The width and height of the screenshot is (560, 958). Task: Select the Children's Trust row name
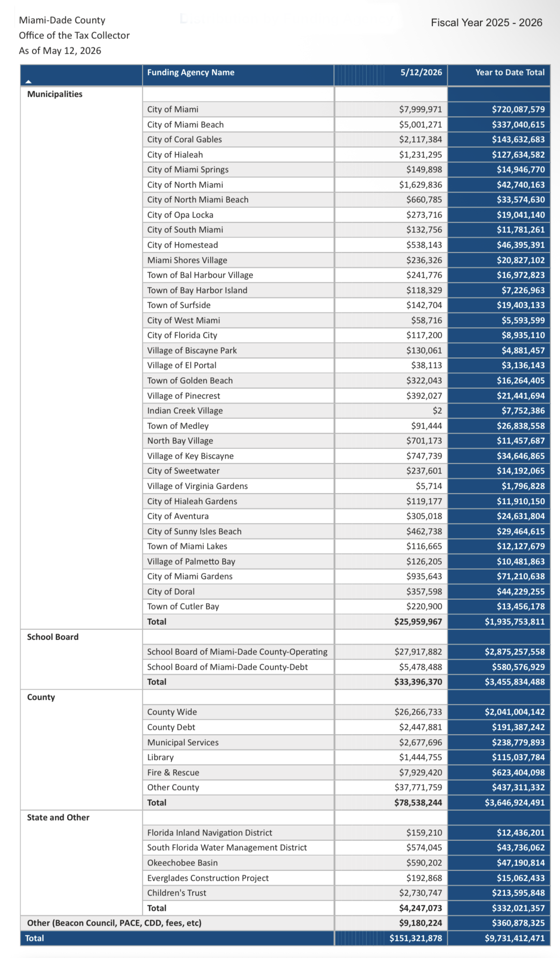(x=177, y=893)
